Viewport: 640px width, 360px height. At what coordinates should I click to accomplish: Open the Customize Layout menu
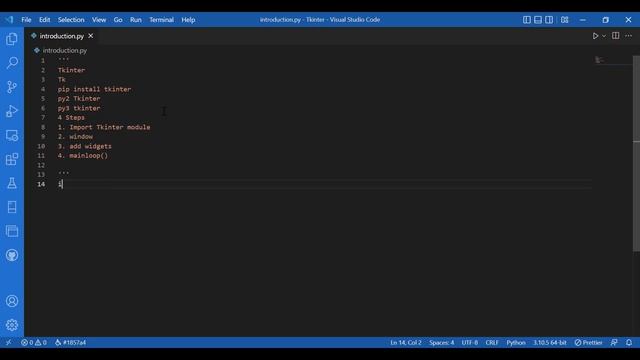[564, 20]
